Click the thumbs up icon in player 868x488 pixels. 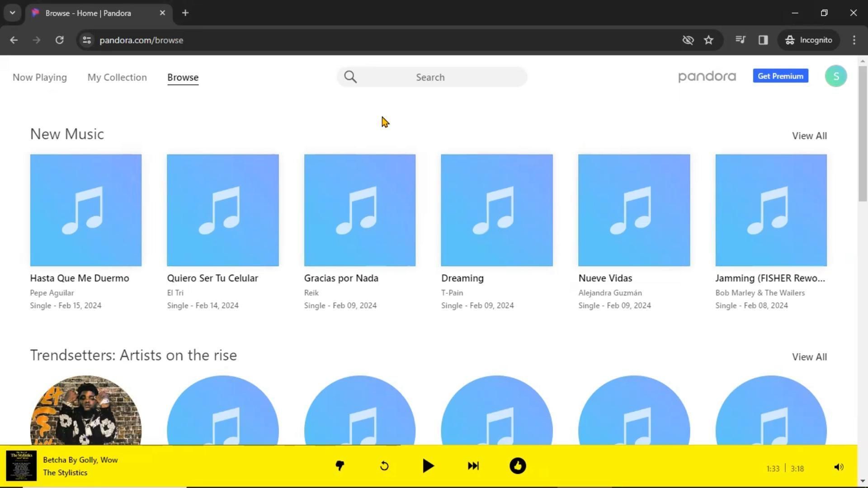518,466
